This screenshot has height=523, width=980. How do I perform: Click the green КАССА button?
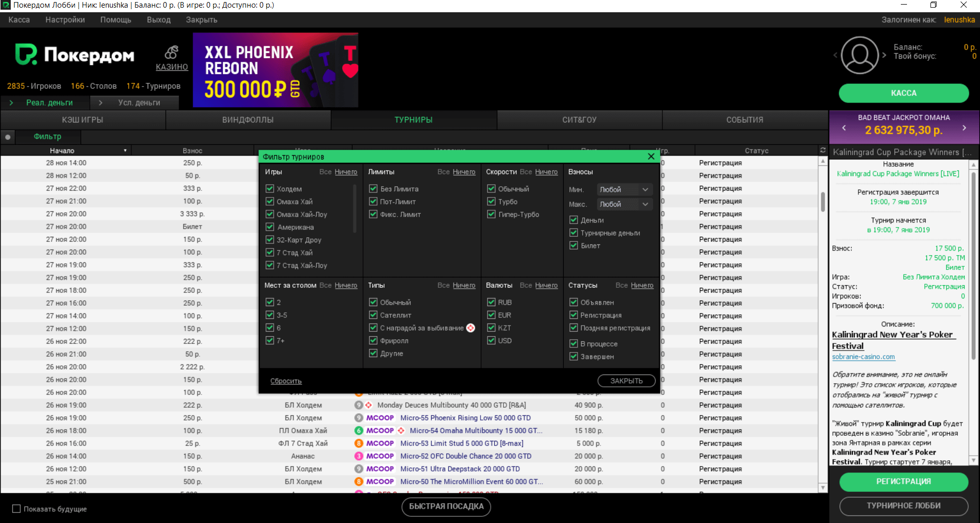click(903, 93)
